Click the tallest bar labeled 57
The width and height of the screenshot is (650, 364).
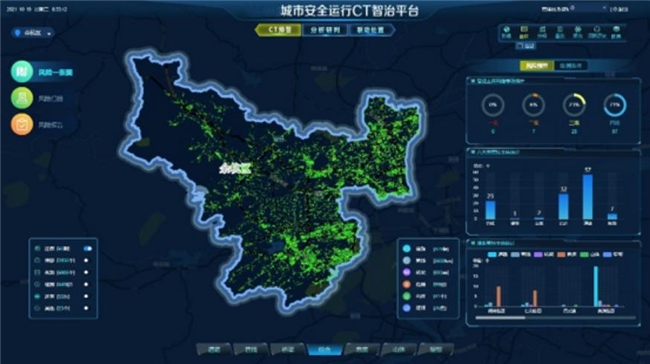[587, 197]
